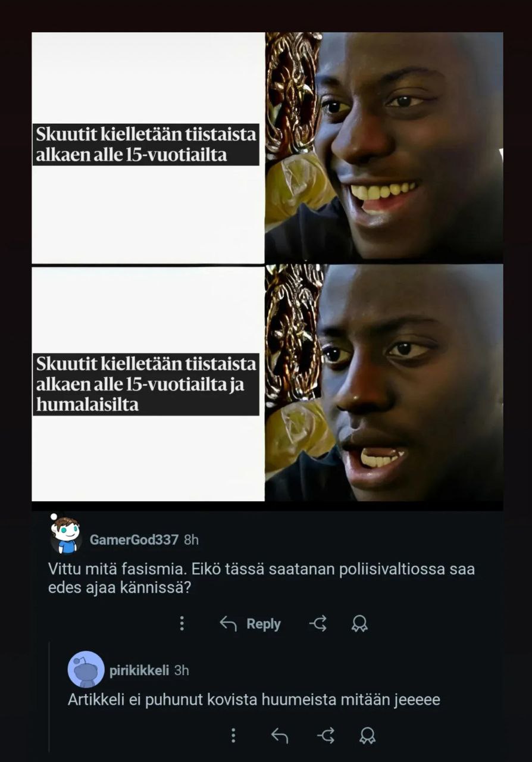Open GamerGod337's avatar picture
Image resolution: width=532 pixels, height=762 pixels.
(65, 533)
